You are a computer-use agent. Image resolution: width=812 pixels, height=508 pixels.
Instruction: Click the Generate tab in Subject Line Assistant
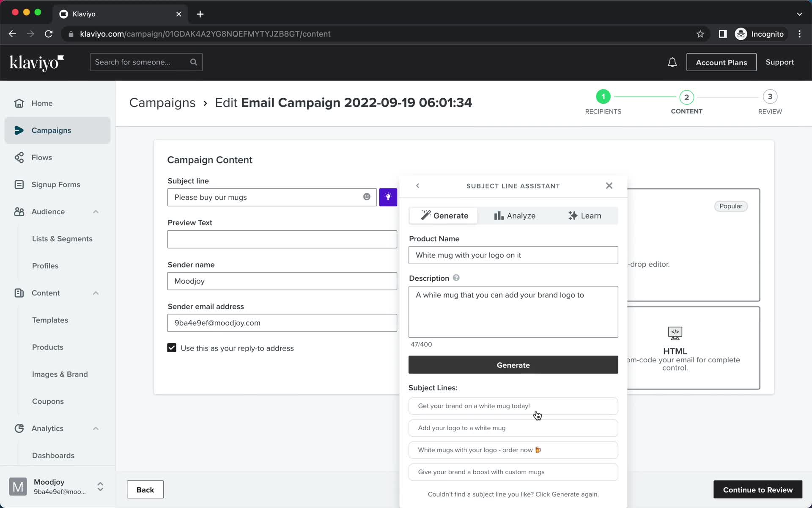click(x=442, y=215)
